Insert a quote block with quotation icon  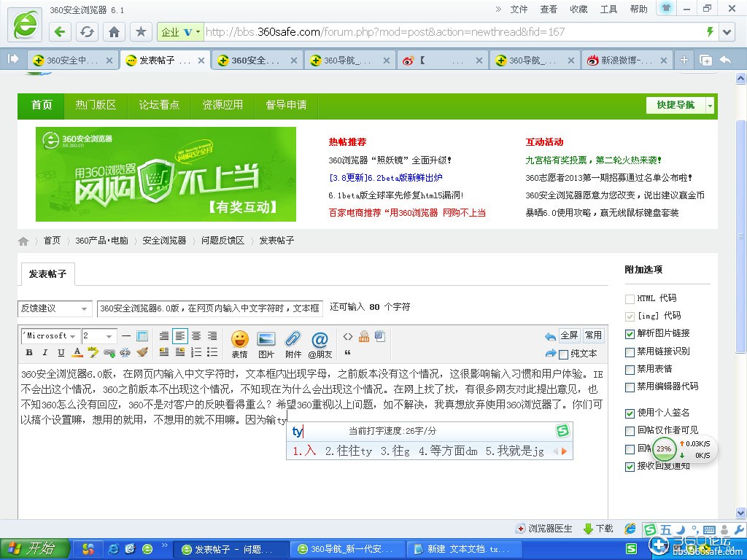(347, 352)
